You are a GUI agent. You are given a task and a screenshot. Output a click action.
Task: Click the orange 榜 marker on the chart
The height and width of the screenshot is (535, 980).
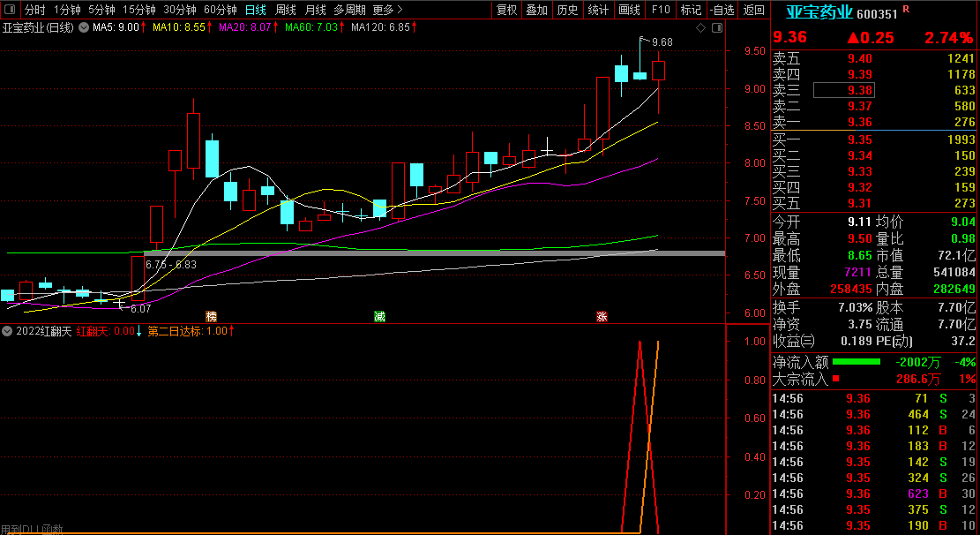pos(211,316)
